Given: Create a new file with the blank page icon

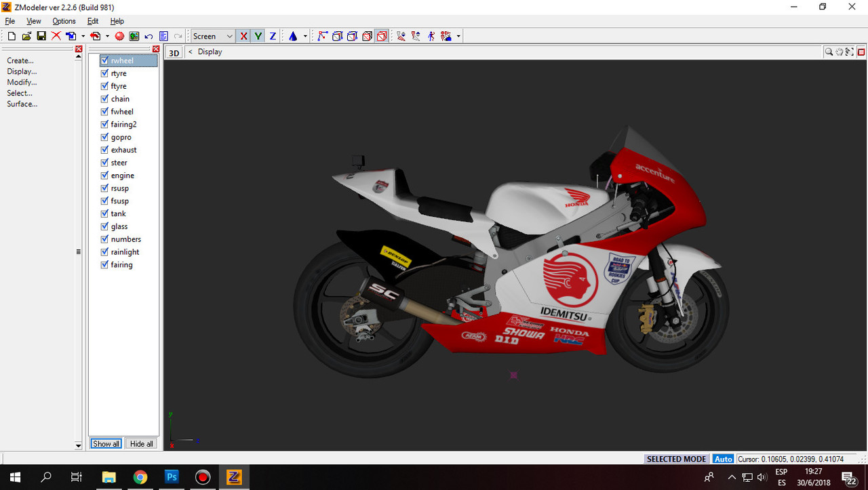Looking at the screenshot, I should [12, 36].
